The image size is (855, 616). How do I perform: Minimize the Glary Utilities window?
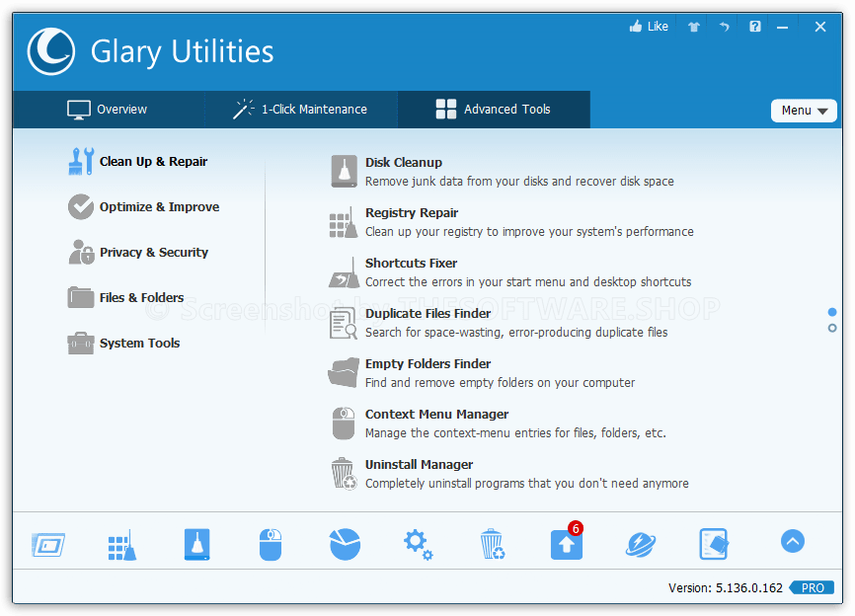click(x=783, y=27)
